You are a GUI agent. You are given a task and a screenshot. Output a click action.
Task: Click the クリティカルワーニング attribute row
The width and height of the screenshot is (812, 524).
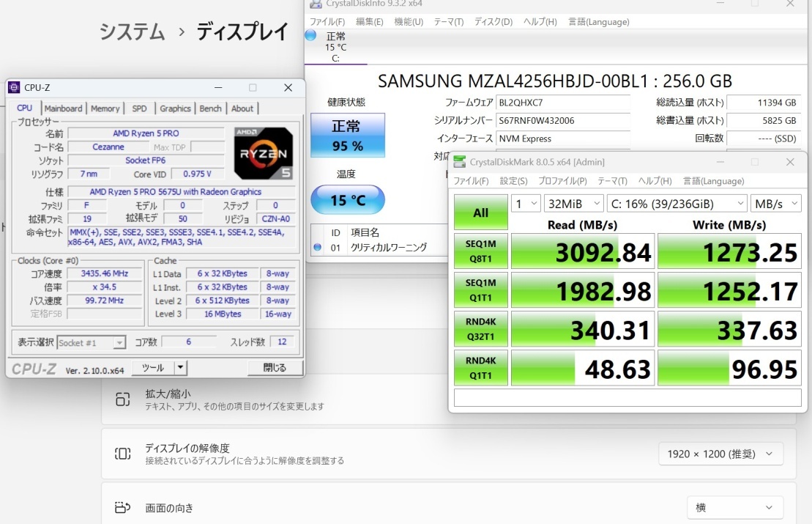pyautogui.click(x=379, y=247)
